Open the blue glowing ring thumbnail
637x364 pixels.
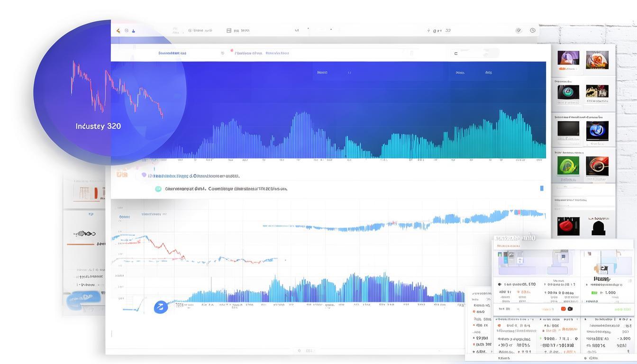pos(597,130)
